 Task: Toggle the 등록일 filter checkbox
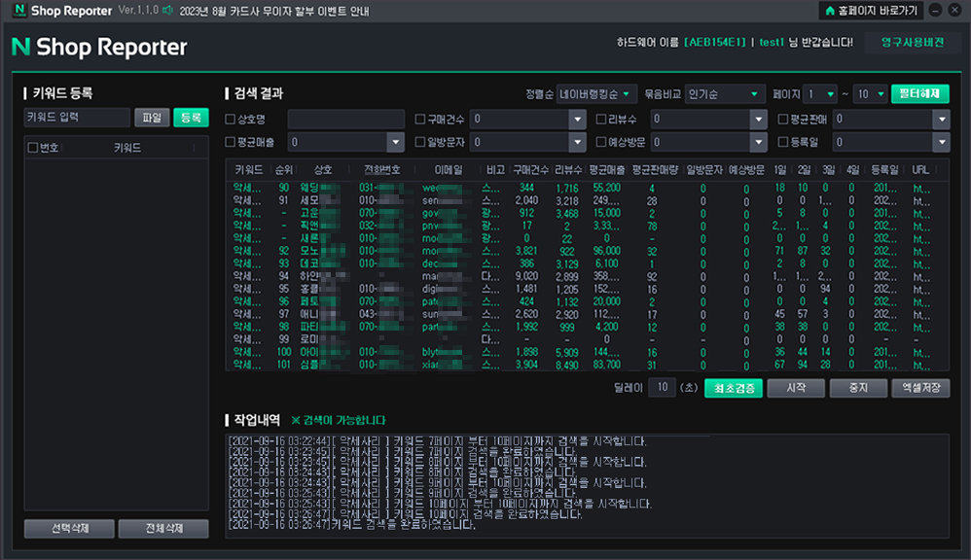[x=783, y=142]
